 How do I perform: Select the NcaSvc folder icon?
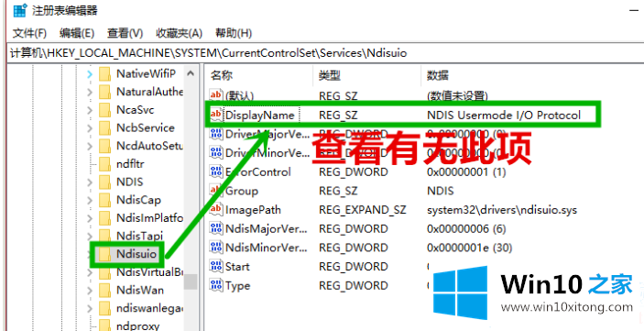[105, 110]
